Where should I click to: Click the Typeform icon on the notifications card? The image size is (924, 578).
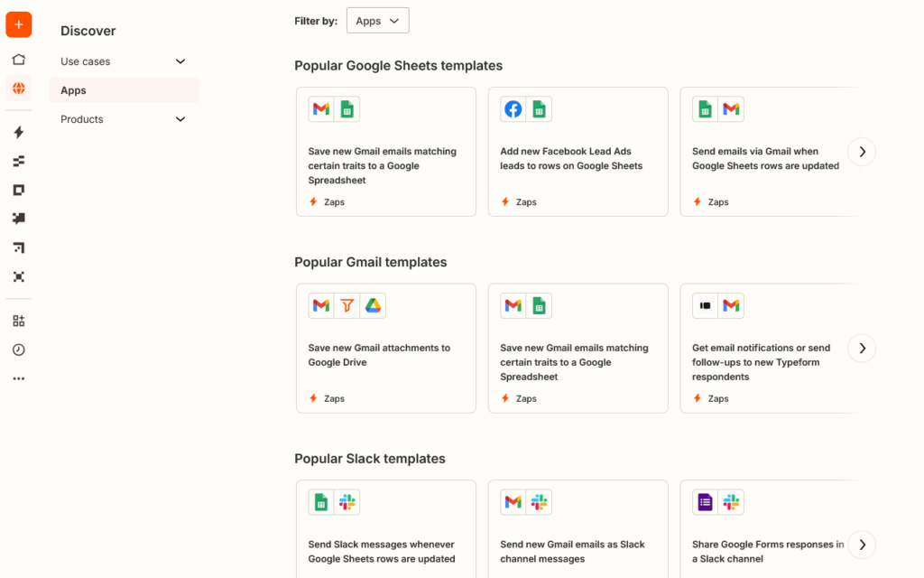pos(706,305)
